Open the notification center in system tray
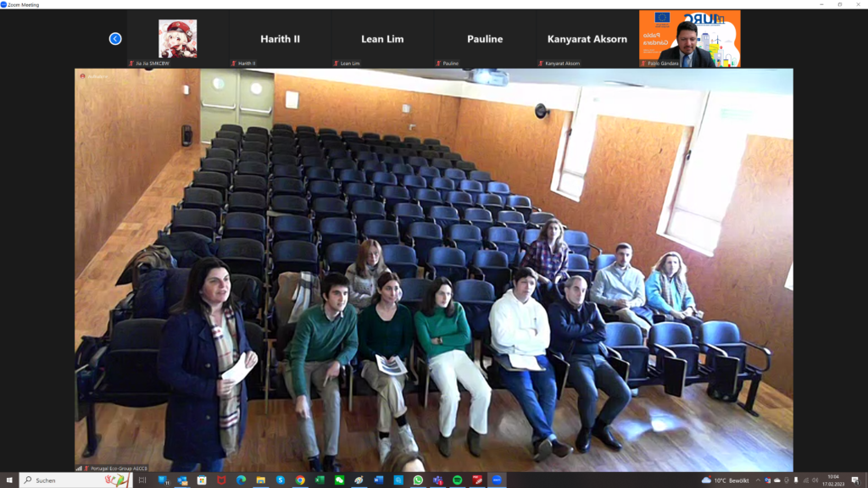 (854, 480)
